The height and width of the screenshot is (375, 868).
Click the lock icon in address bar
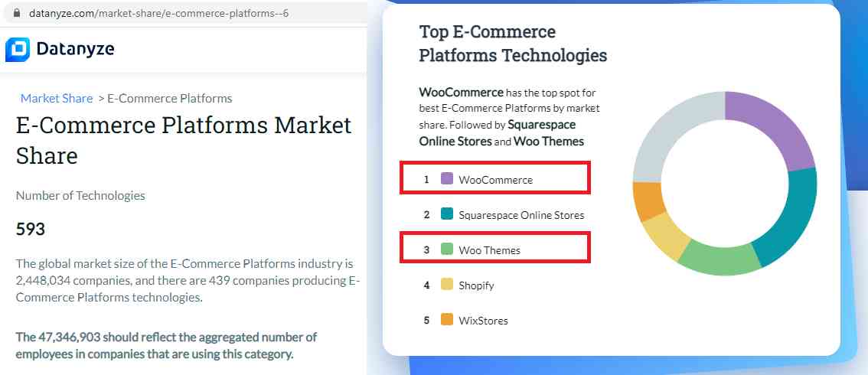point(18,14)
